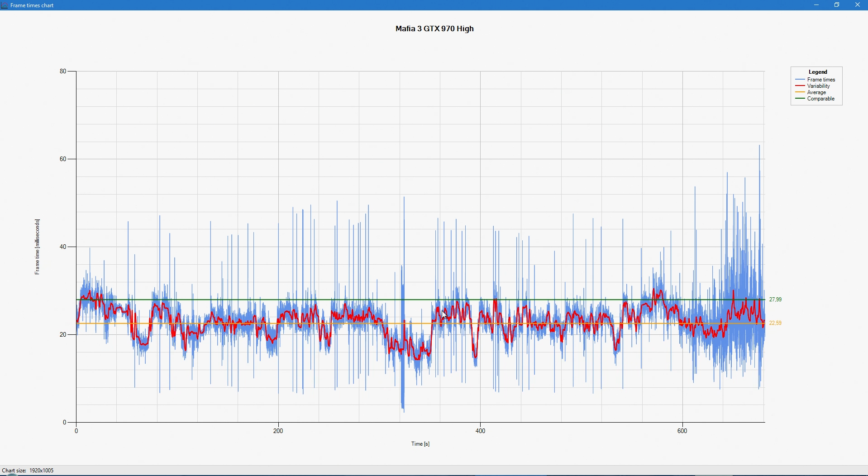Click the 22,59 average value label

pyautogui.click(x=775, y=323)
